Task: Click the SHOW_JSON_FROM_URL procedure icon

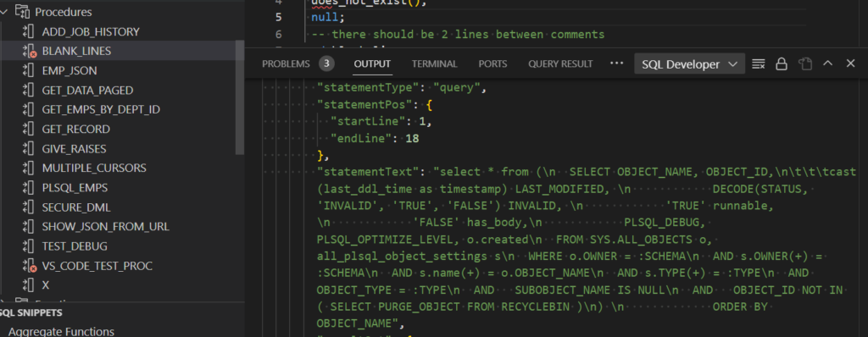Action: 28,227
